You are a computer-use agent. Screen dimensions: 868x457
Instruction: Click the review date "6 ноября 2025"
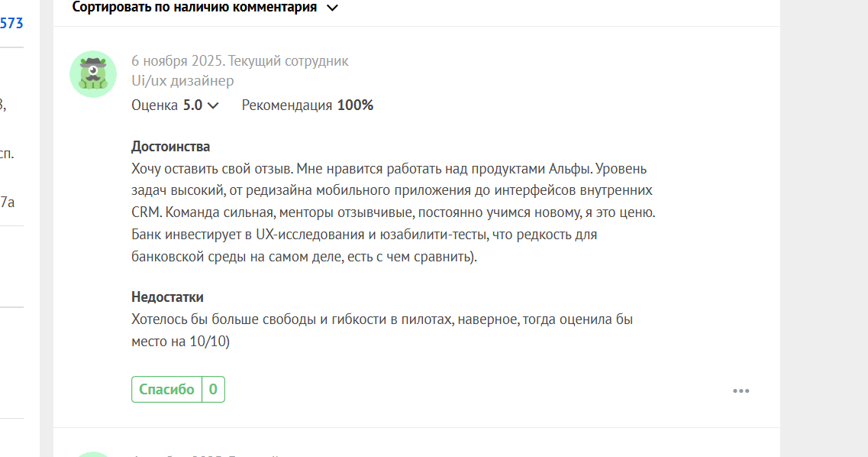pos(176,61)
